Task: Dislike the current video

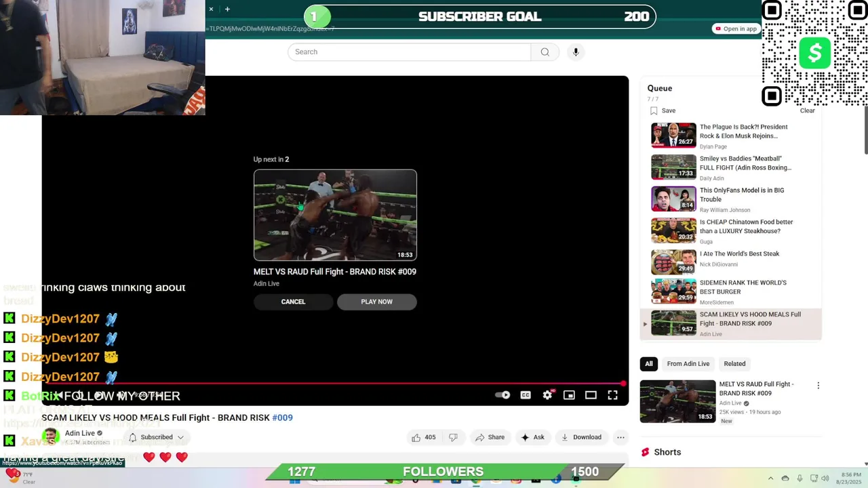Action: 453,437
